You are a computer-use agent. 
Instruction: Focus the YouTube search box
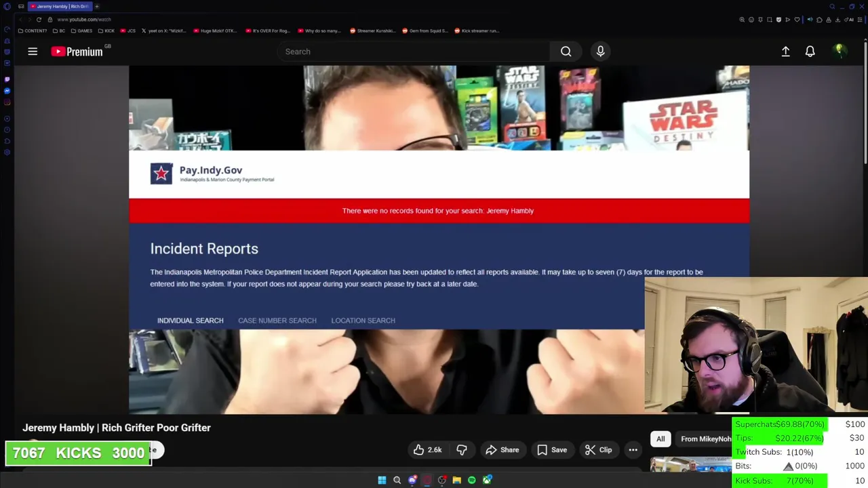[414, 52]
